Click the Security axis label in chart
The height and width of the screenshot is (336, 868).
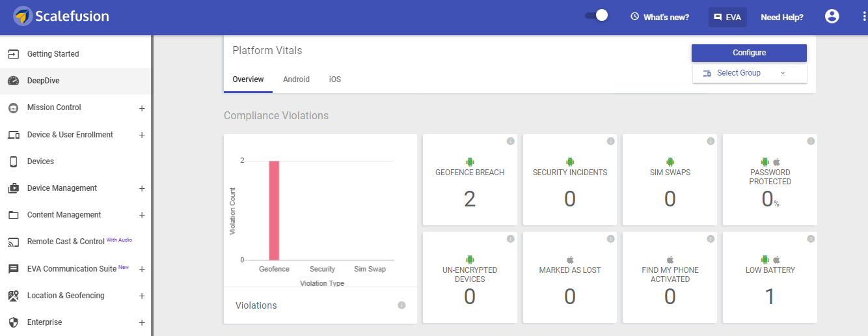(322, 269)
